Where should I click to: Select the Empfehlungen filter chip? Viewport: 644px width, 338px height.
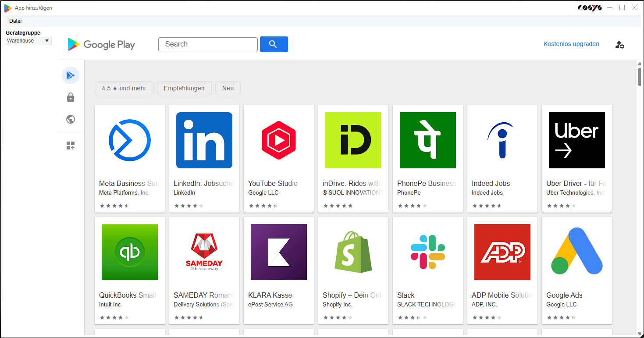[x=184, y=88]
